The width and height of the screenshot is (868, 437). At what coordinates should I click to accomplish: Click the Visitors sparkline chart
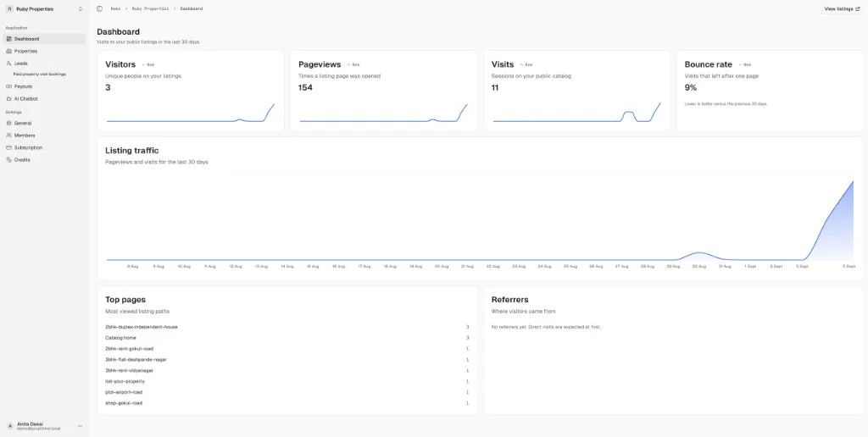pos(191,113)
